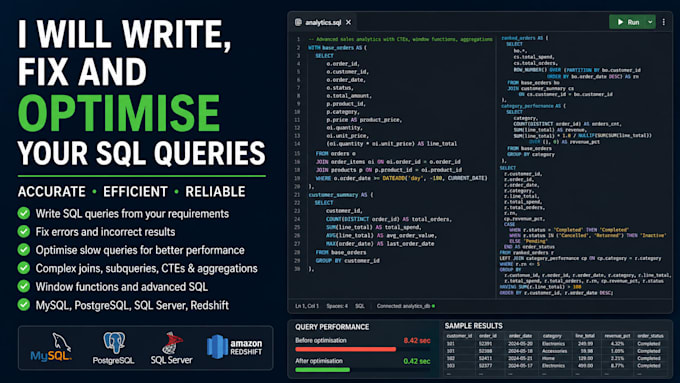The height and width of the screenshot is (383, 680).
Task: Open the Spaces: 4 indentation selector
Action: click(337, 306)
